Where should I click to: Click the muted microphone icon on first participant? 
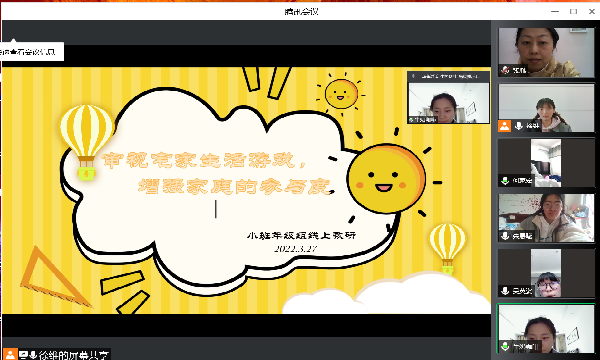(505, 70)
